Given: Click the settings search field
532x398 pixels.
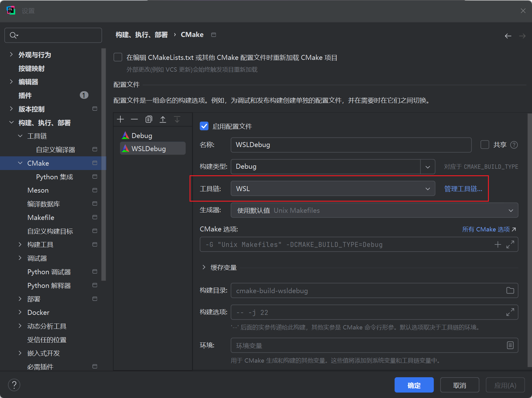Looking at the screenshot, I should 53,35.
